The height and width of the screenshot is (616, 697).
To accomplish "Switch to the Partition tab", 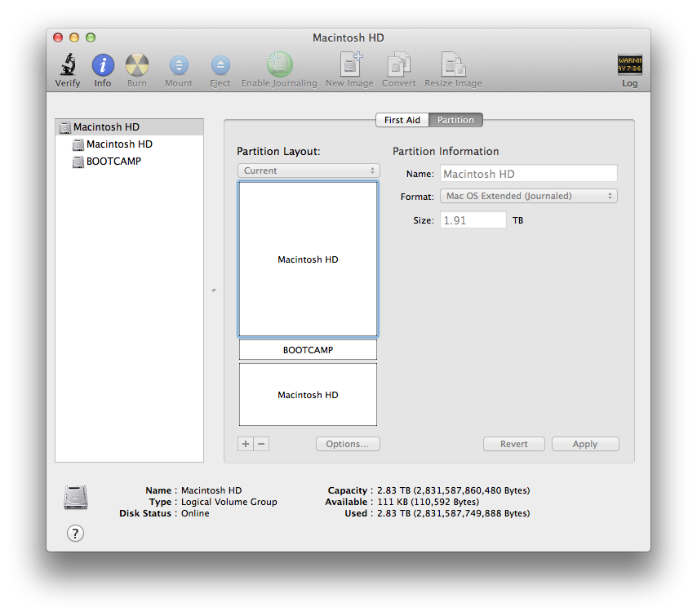I will pos(455,120).
